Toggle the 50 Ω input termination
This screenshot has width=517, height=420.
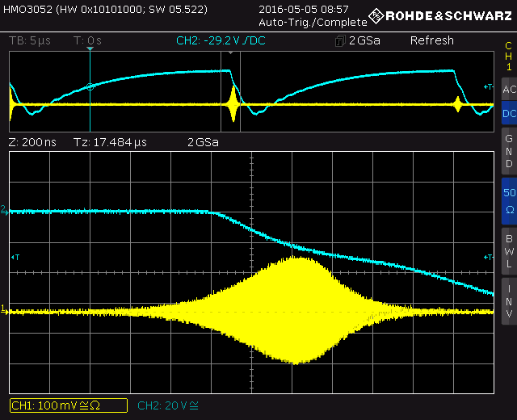508,200
